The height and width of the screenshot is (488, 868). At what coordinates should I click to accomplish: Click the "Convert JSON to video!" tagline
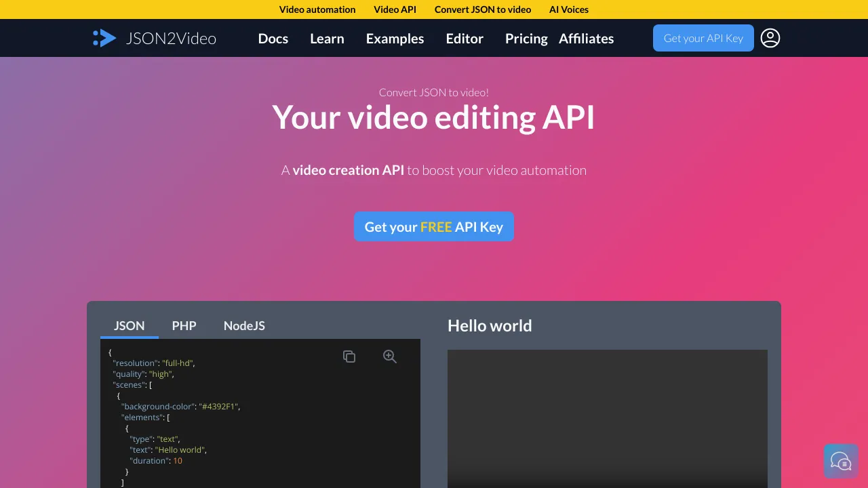tap(434, 92)
